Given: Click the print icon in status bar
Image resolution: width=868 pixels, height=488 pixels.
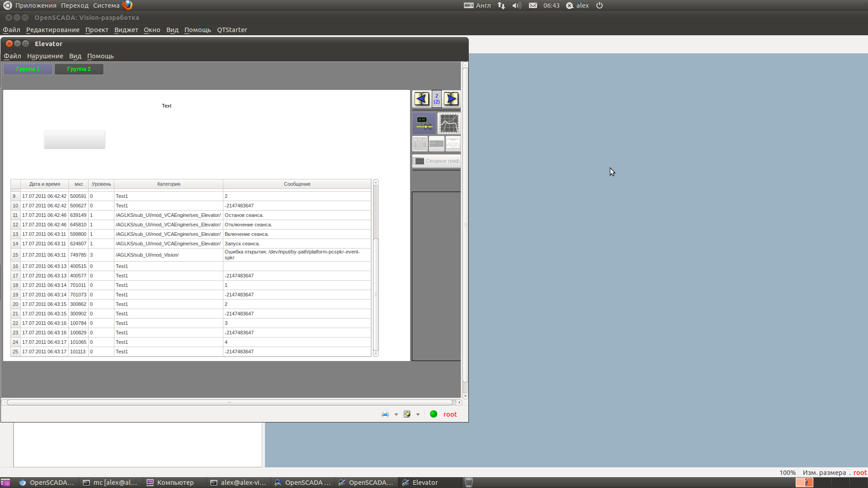Looking at the screenshot, I should click(x=385, y=414).
